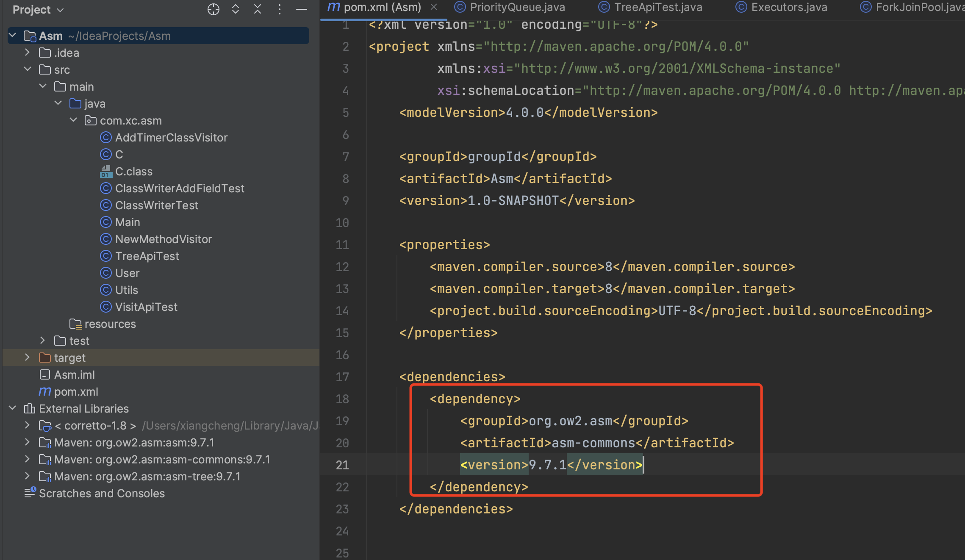
Task: Click the Maven pom.xml icon in tree
Action: pos(45,392)
